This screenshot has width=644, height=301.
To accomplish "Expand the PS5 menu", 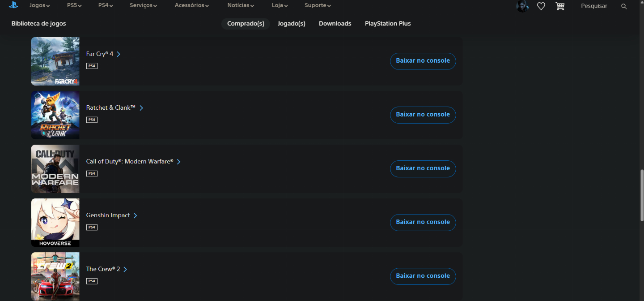I will (x=74, y=5).
